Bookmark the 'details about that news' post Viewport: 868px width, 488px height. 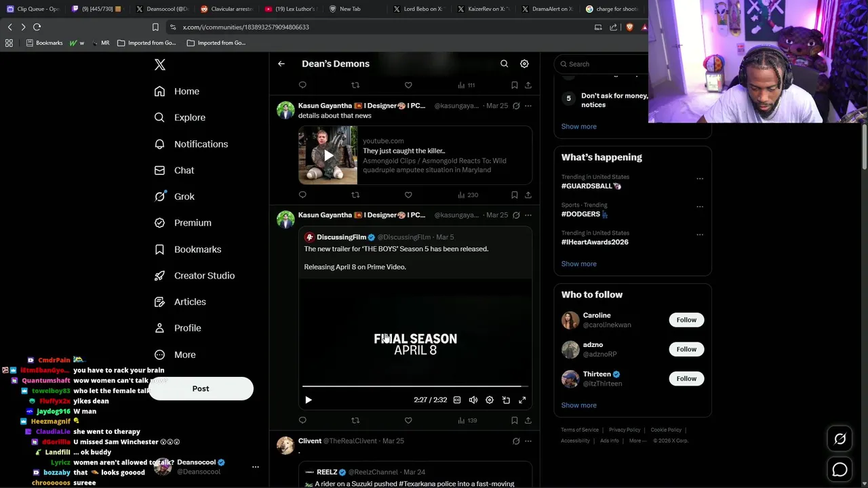(x=515, y=195)
